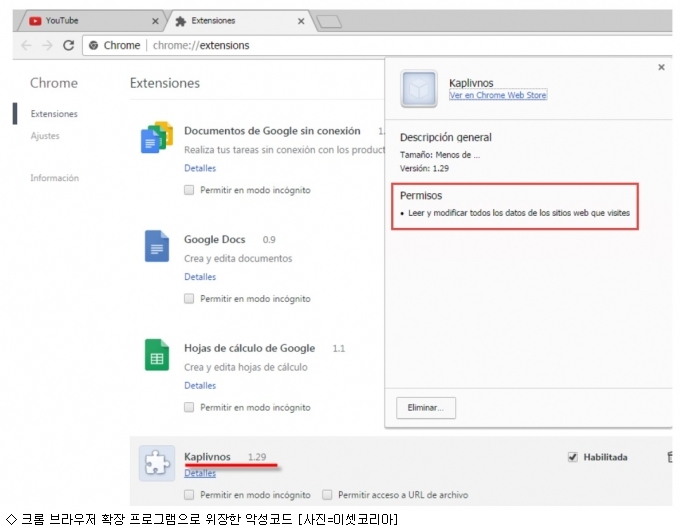Open a new tab with the new-tab button
The image size is (680, 531).
tap(329, 21)
